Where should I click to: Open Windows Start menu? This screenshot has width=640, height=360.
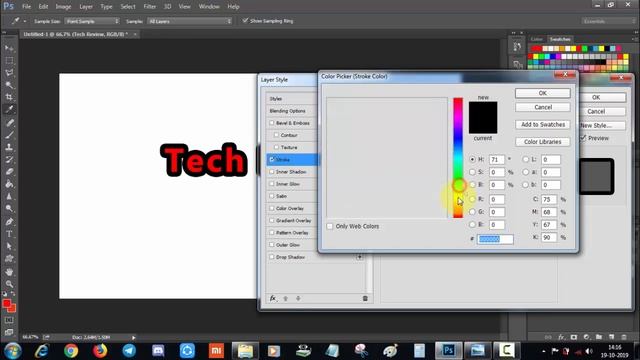(x=13, y=351)
